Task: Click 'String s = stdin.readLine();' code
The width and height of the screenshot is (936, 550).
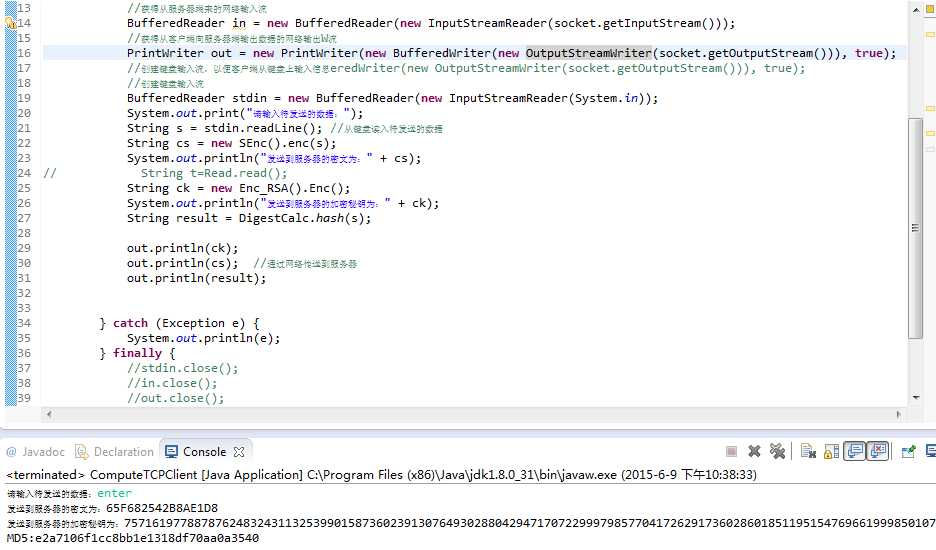Action: pos(224,128)
